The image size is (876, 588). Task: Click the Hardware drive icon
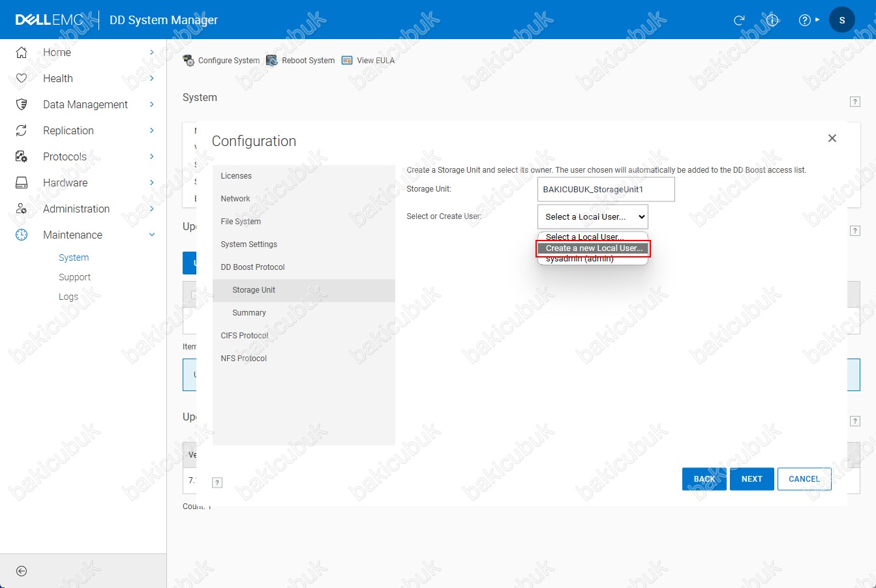click(22, 183)
